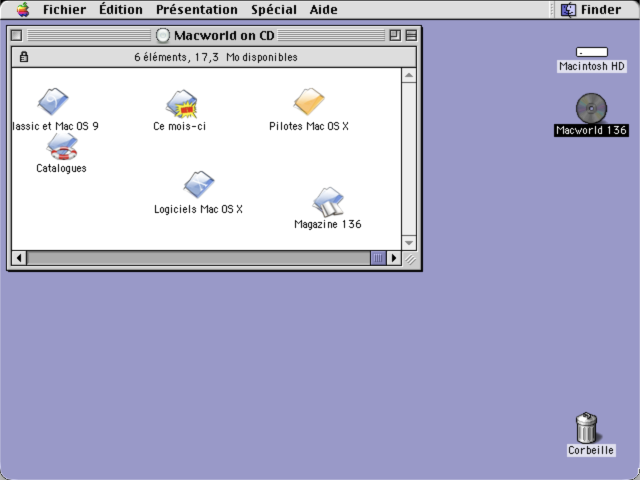Click the Macworld on CD window title
Image resolution: width=640 pixels, height=480 pixels.
(224, 36)
